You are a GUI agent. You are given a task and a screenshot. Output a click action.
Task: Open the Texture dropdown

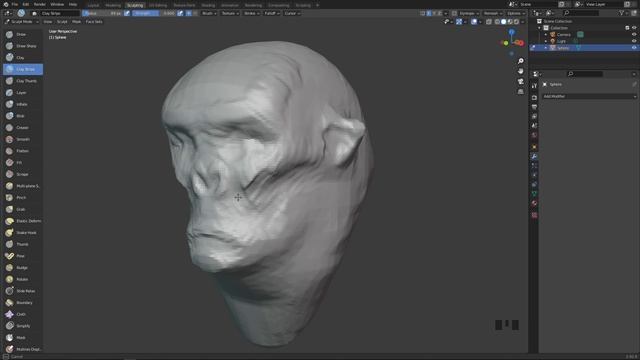[230, 13]
